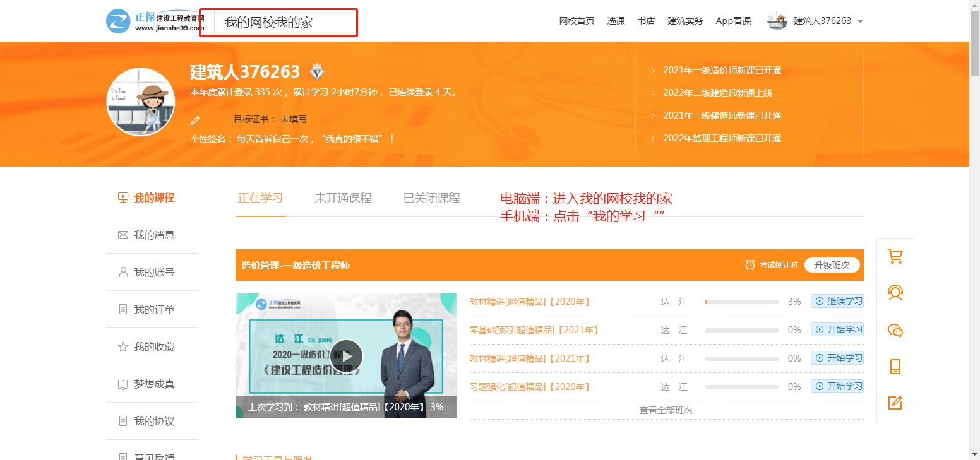This screenshot has width=980, height=460.
Task: Click the 考试倒计时 alarm clock icon
Action: tap(750, 265)
